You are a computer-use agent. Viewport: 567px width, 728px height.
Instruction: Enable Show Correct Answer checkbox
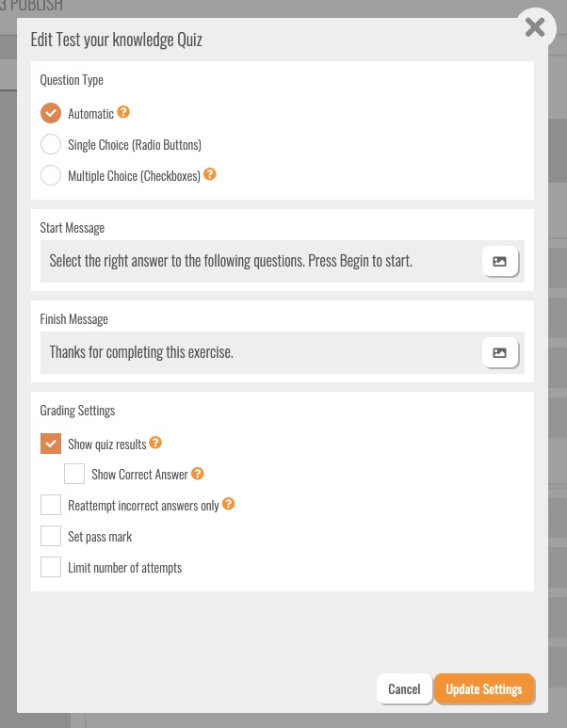click(74, 474)
